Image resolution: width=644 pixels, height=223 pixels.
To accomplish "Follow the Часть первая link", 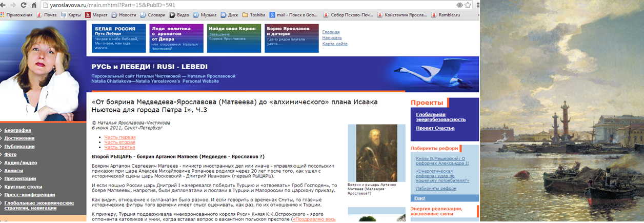I will pyautogui.click(x=120, y=137).
